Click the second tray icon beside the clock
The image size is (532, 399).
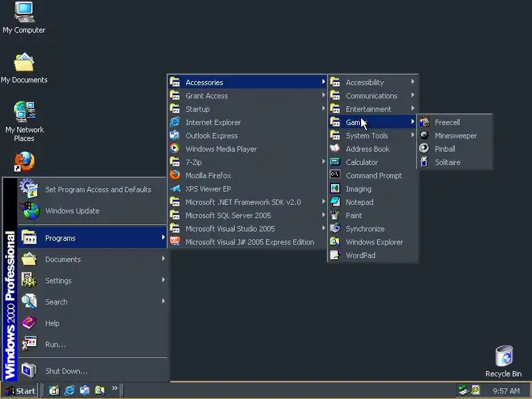point(475,390)
